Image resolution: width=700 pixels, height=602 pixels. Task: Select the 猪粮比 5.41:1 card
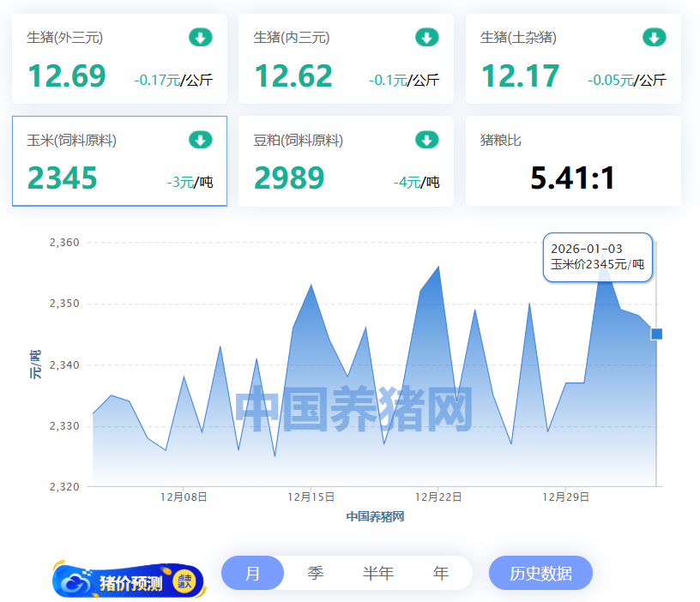tap(572, 161)
